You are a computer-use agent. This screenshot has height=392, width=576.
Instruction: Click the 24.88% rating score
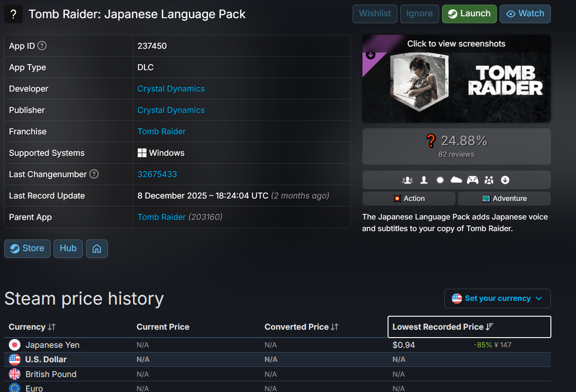click(464, 140)
